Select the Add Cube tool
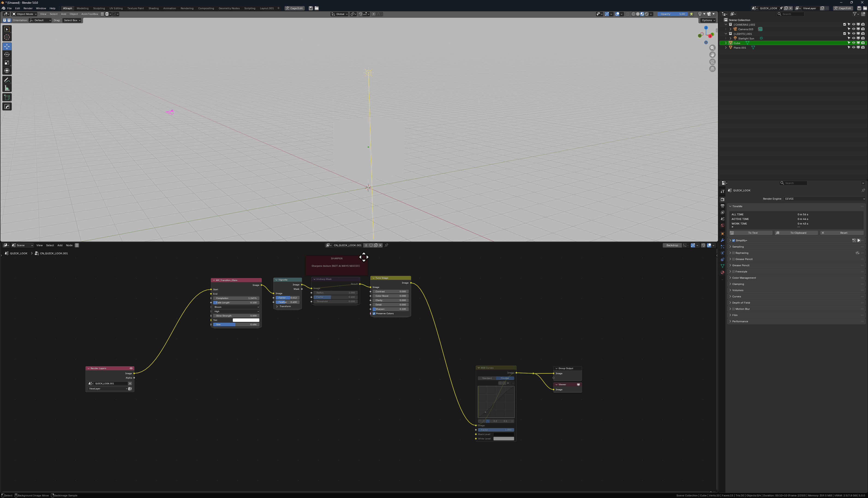 [7, 98]
